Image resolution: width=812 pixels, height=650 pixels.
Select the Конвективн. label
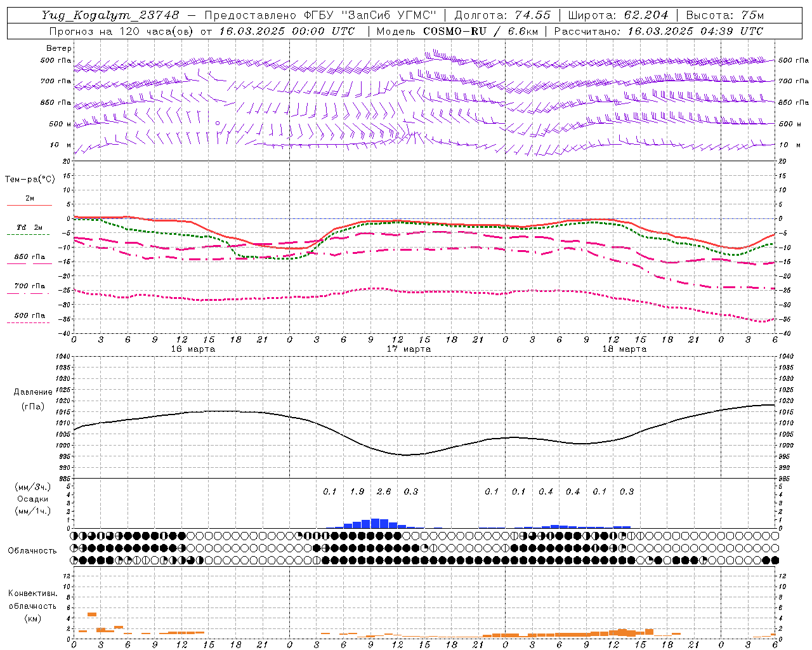(x=32, y=594)
